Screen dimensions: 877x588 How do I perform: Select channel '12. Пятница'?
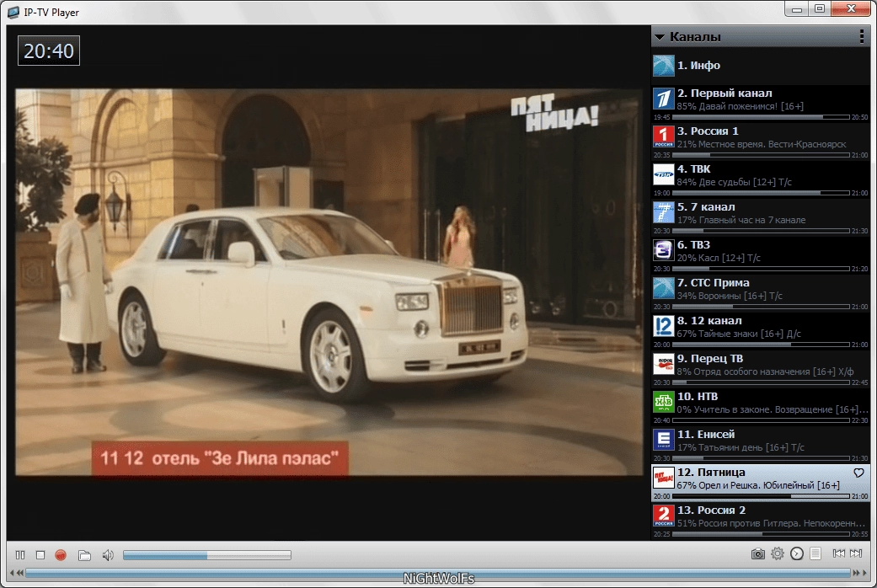761,484
